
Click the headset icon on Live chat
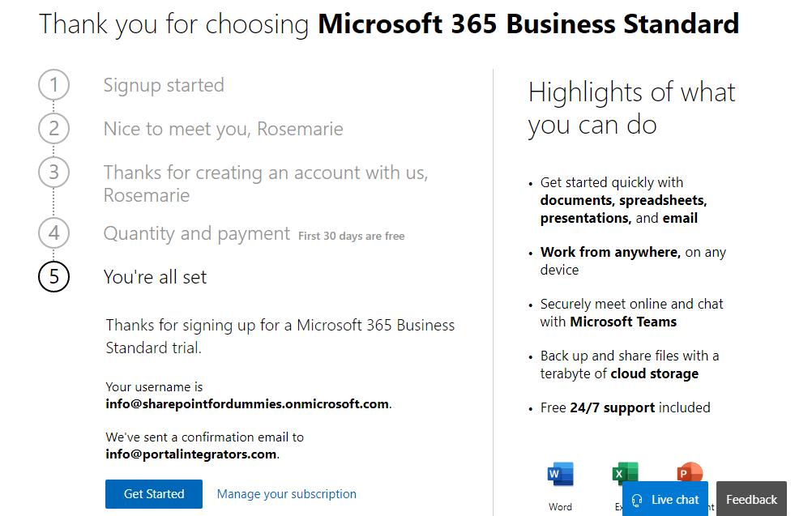click(637, 500)
